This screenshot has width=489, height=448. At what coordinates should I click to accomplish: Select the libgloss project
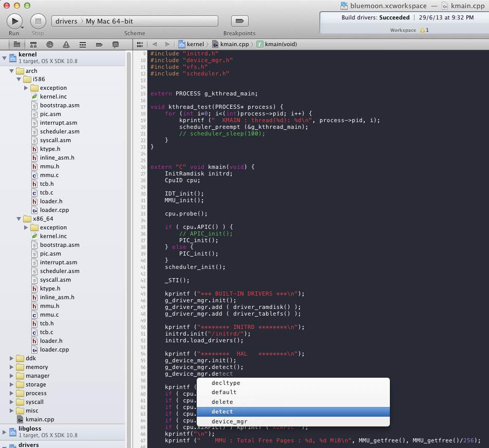point(62,432)
